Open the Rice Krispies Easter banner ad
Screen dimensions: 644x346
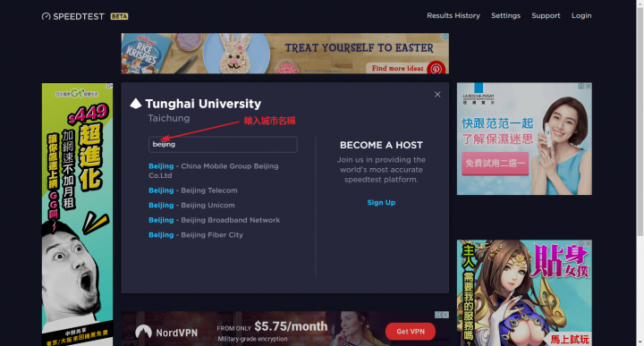tap(285, 54)
